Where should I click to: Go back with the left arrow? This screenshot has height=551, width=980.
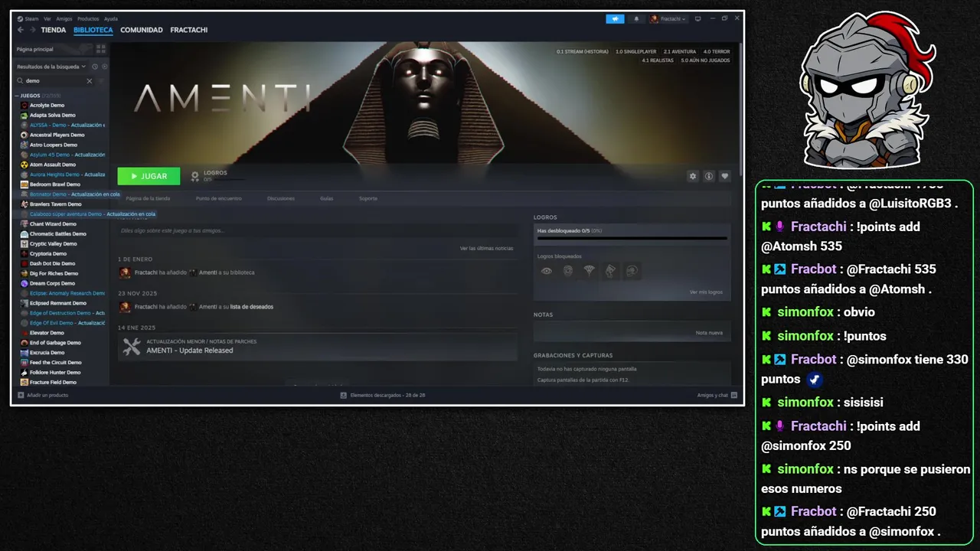pos(21,30)
